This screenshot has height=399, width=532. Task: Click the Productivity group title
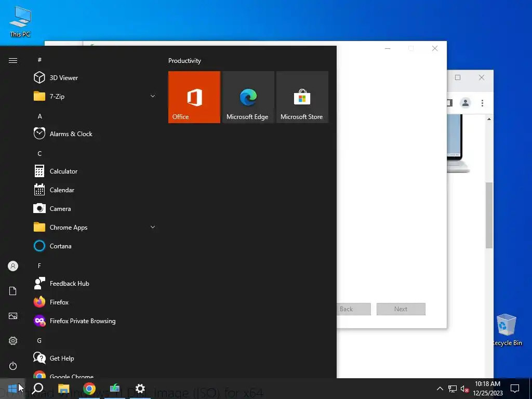pyautogui.click(x=184, y=61)
